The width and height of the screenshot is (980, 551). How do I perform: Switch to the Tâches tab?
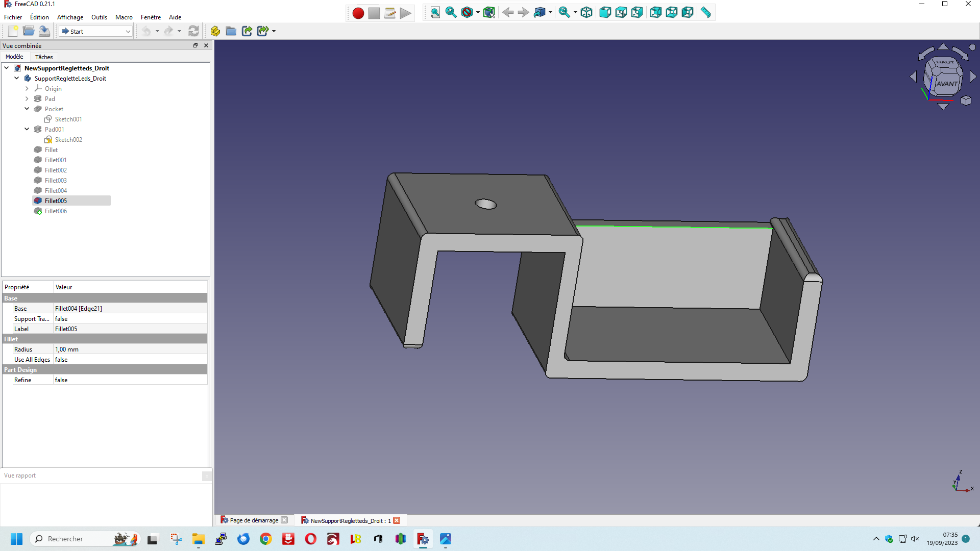[x=44, y=57]
